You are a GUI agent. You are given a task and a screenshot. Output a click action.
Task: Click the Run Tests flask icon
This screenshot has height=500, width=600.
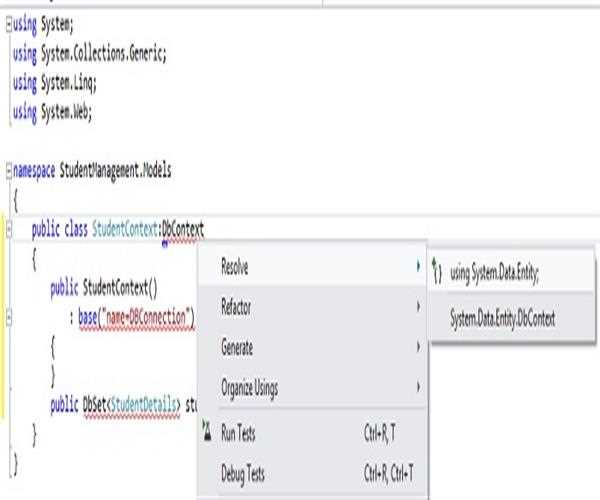click(207, 435)
